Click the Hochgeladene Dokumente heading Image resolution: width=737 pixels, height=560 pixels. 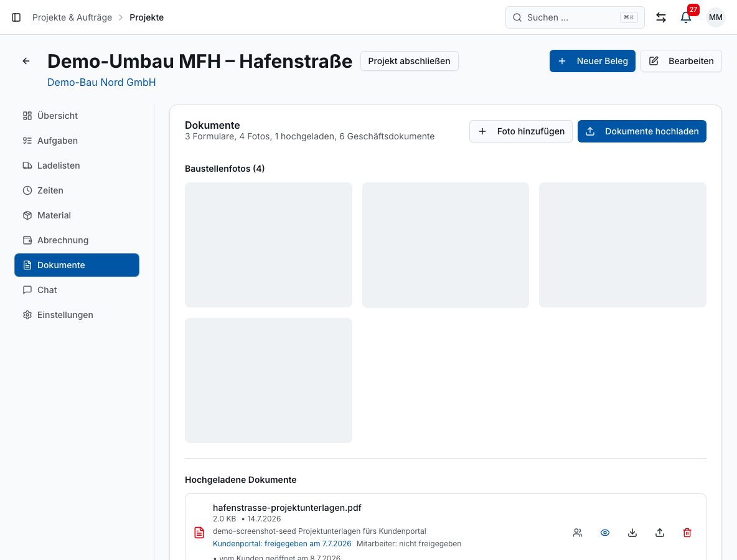(x=241, y=480)
